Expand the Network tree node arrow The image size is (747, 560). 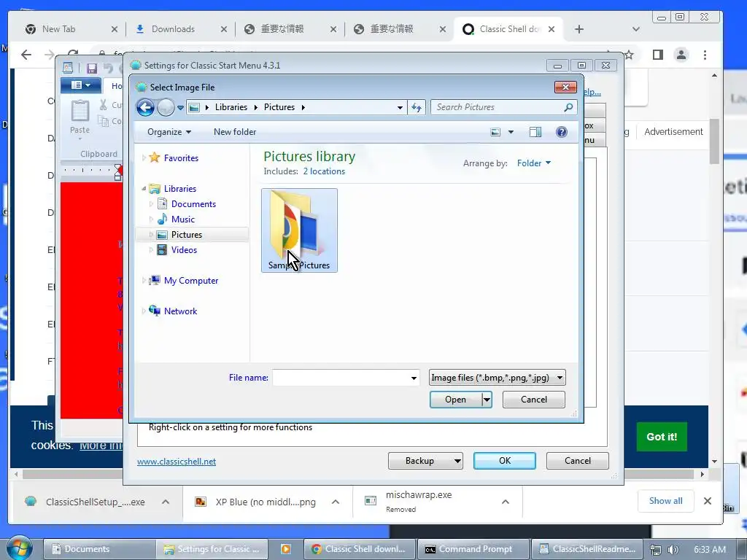click(144, 311)
